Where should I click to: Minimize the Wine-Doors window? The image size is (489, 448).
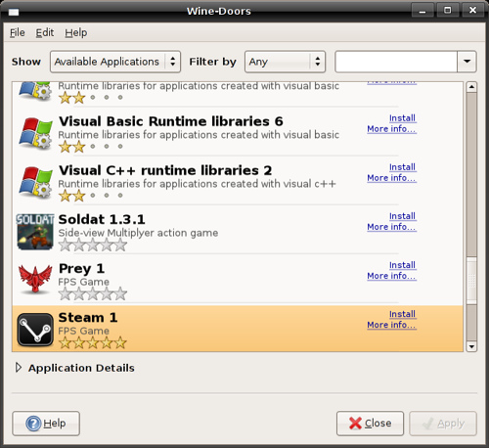tap(422, 11)
